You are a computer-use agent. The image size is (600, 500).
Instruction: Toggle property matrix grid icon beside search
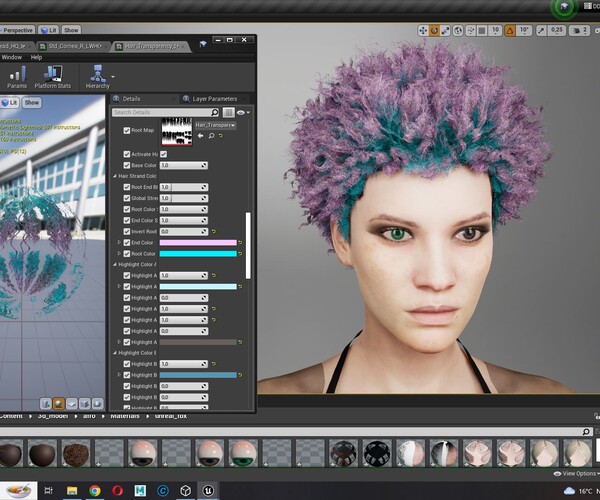tap(228, 112)
